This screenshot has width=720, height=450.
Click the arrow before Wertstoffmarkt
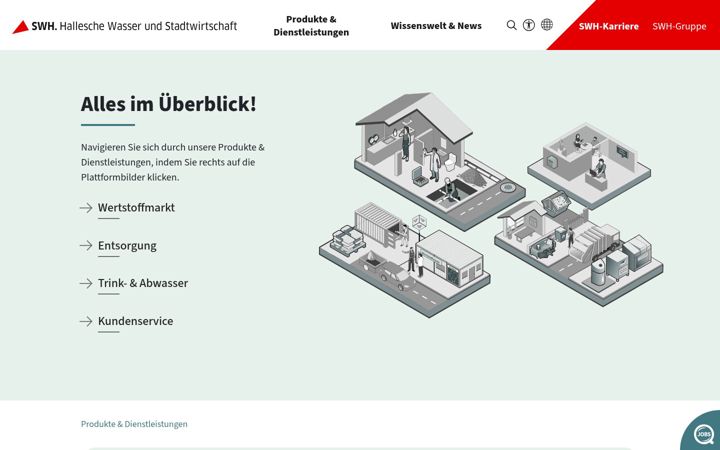[x=86, y=208]
